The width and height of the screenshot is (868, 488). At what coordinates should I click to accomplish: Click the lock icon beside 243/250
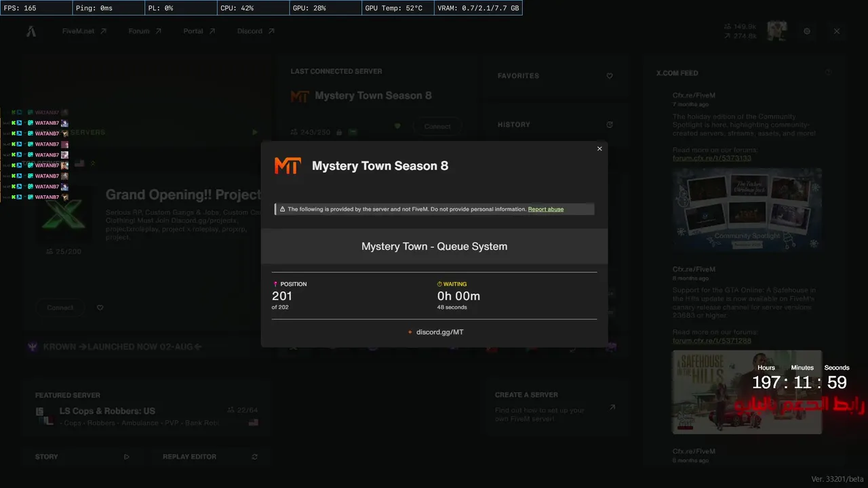click(339, 132)
